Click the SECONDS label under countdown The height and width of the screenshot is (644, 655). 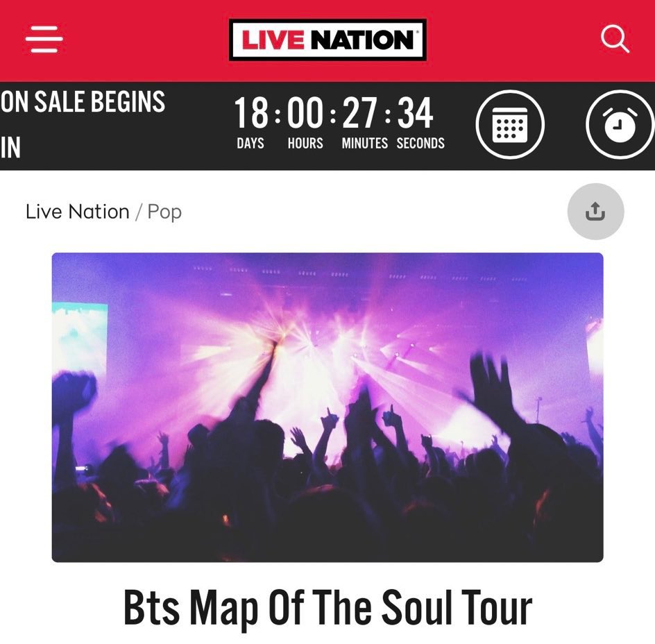(420, 144)
